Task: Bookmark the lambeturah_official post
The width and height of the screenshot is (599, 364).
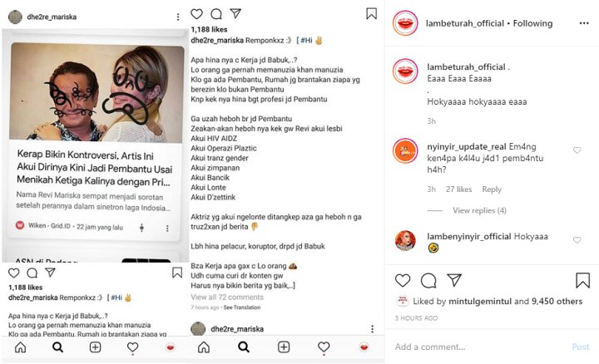Action: tap(582, 280)
